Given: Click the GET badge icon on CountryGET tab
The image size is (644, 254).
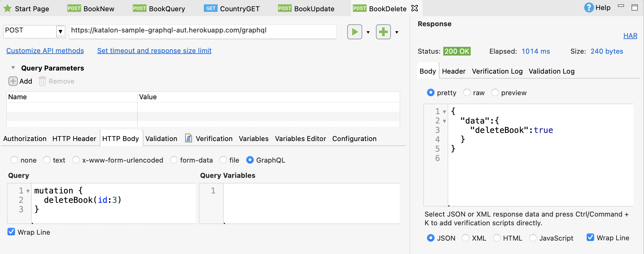Looking at the screenshot, I should point(211,8).
